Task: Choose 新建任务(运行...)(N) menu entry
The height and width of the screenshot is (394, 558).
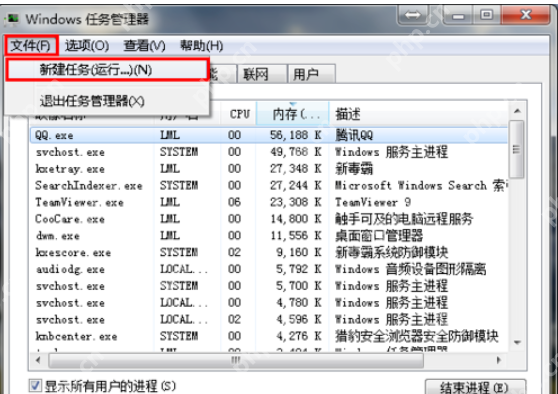Action: (106, 70)
